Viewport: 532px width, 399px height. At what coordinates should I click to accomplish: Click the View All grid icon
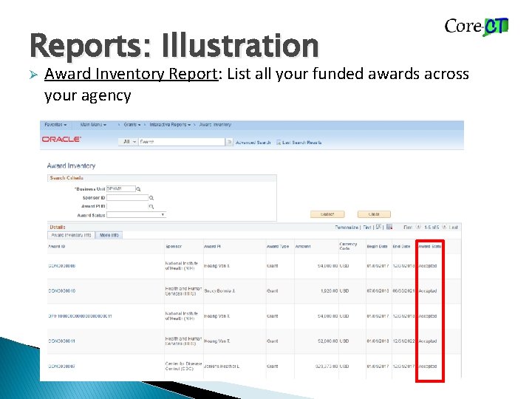pos(378,227)
